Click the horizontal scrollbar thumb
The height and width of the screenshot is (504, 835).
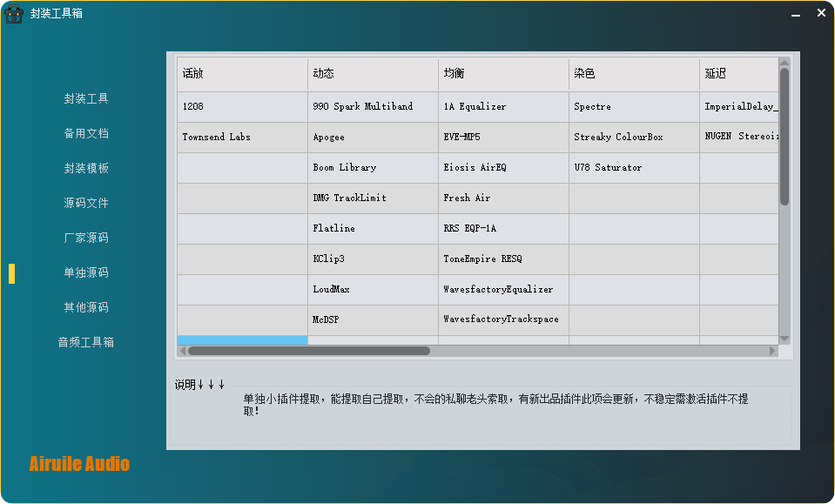(x=309, y=351)
